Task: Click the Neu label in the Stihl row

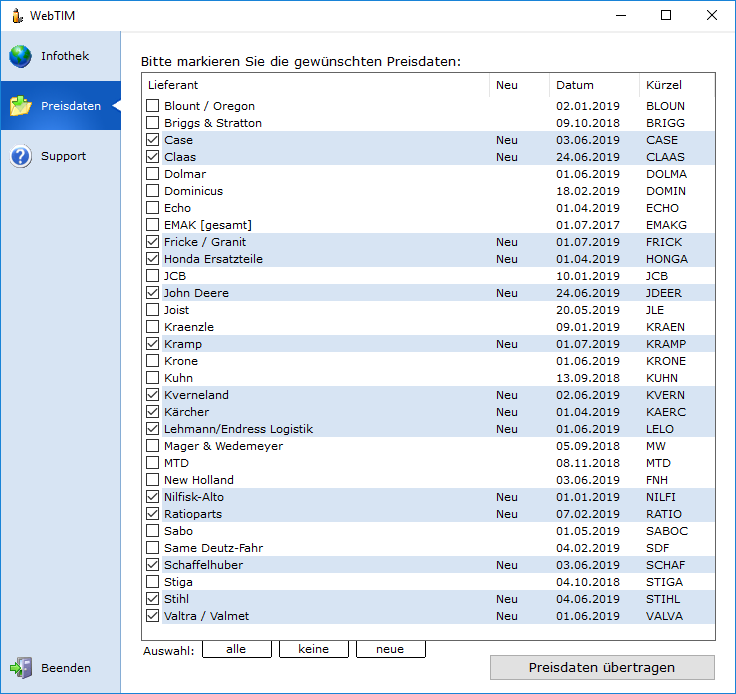Action: (x=507, y=599)
